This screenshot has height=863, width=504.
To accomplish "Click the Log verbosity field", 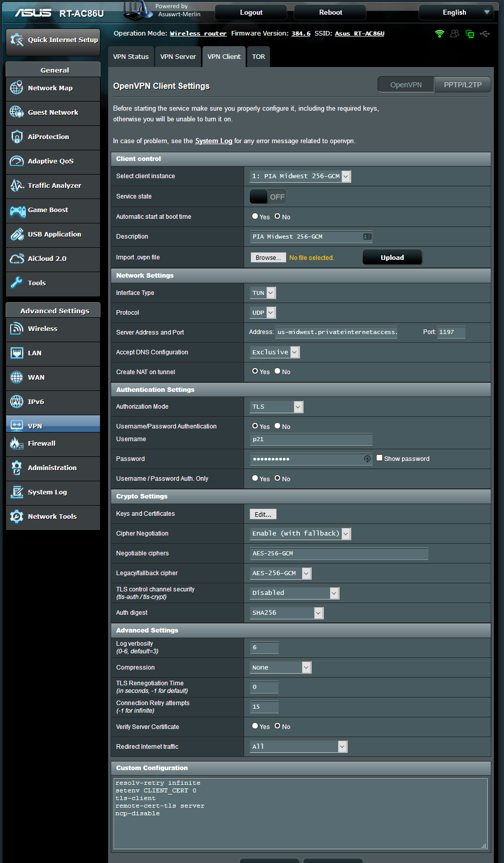I will [x=264, y=647].
